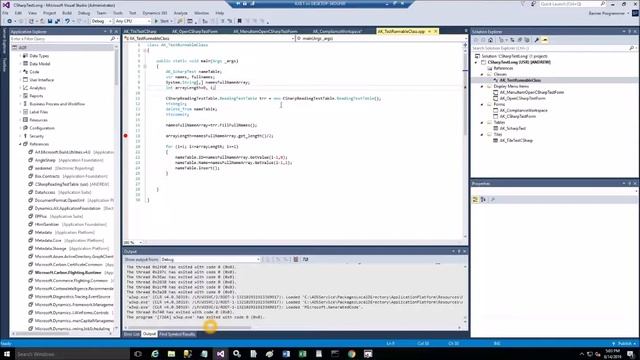The width and height of the screenshot is (640, 360).
Task: Open Excel from the taskbar
Action: coord(302,354)
